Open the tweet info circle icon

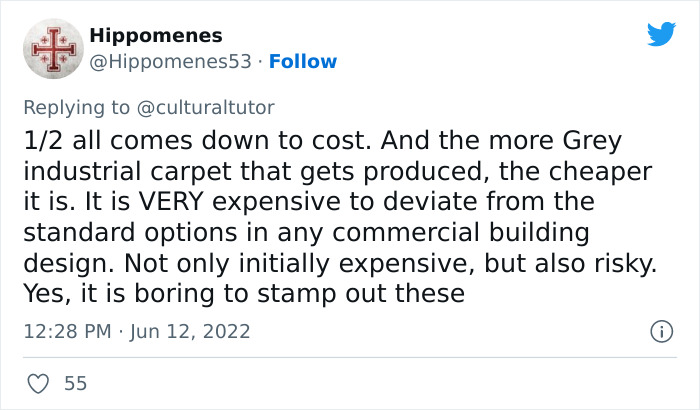pos(660,331)
